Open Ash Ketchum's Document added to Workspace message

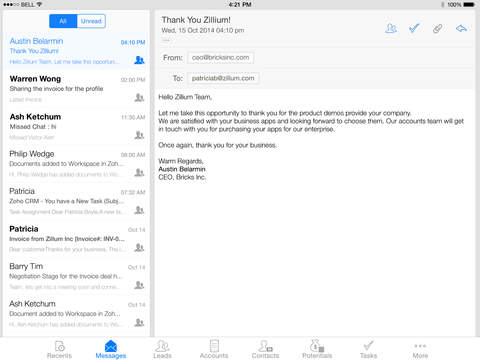tap(76, 313)
